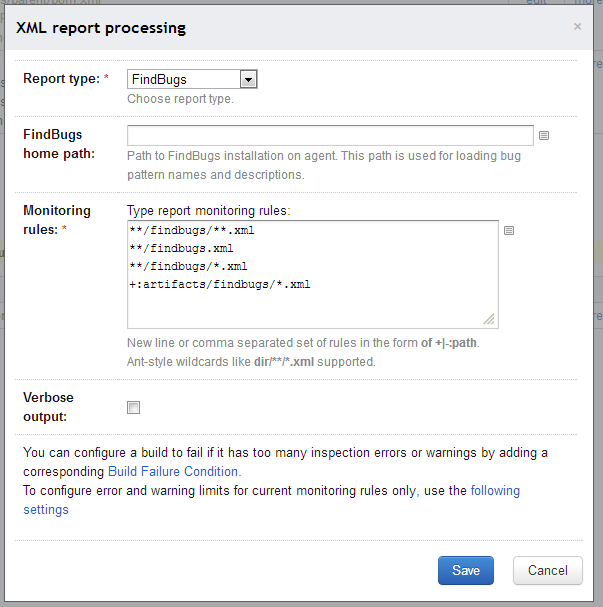Viewport: 603px width, 607px height.
Task: Click the 'Verbose output:' label
Action: click(48, 407)
